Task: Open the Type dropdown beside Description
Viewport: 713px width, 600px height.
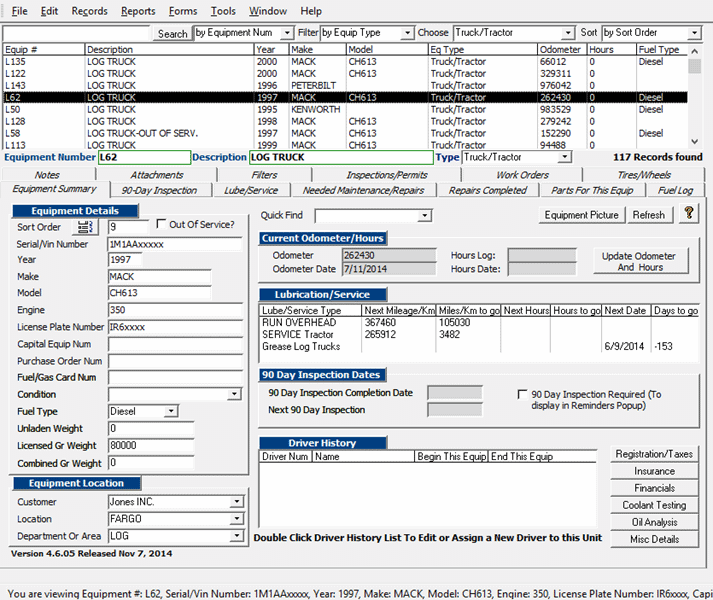Action: tap(564, 157)
